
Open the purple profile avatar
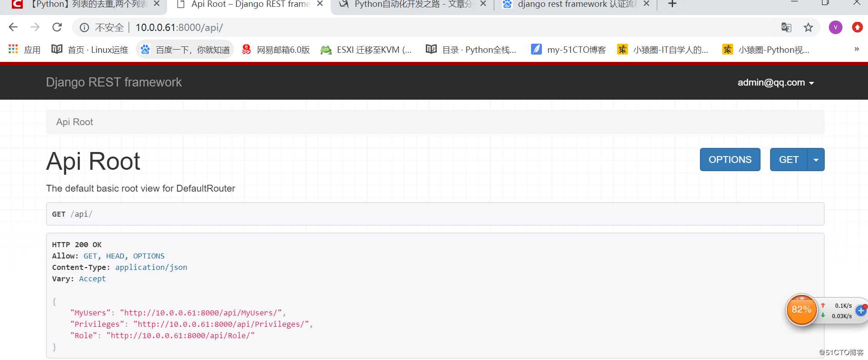(x=835, y=27)
